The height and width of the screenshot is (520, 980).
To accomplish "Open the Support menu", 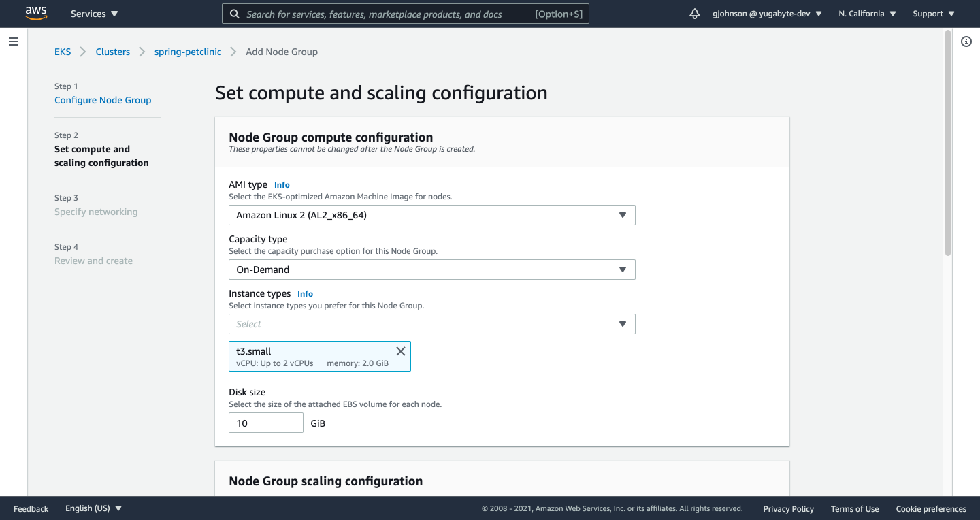I will pos(933,14).
